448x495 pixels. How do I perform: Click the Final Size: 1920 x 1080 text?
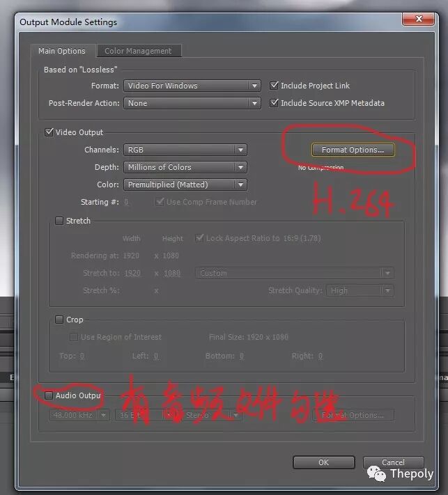pos(249,337)
